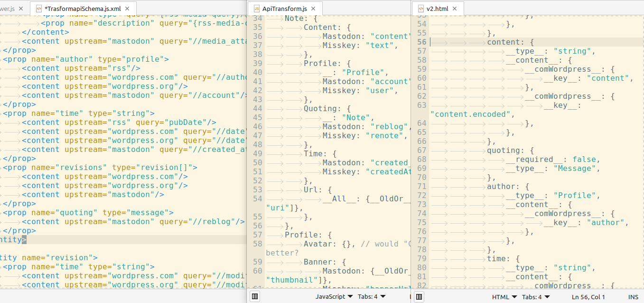Close the TrasformapiSchema.js.xml tab
Viewport: 644px width, 303px height.
[128, 9]
